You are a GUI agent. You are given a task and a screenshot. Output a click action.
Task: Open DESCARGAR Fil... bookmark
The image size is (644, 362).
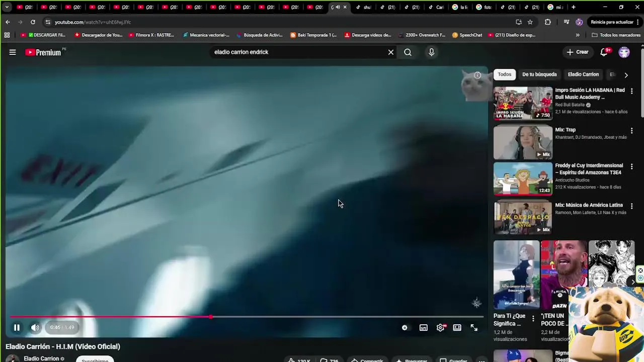point(43,35)
